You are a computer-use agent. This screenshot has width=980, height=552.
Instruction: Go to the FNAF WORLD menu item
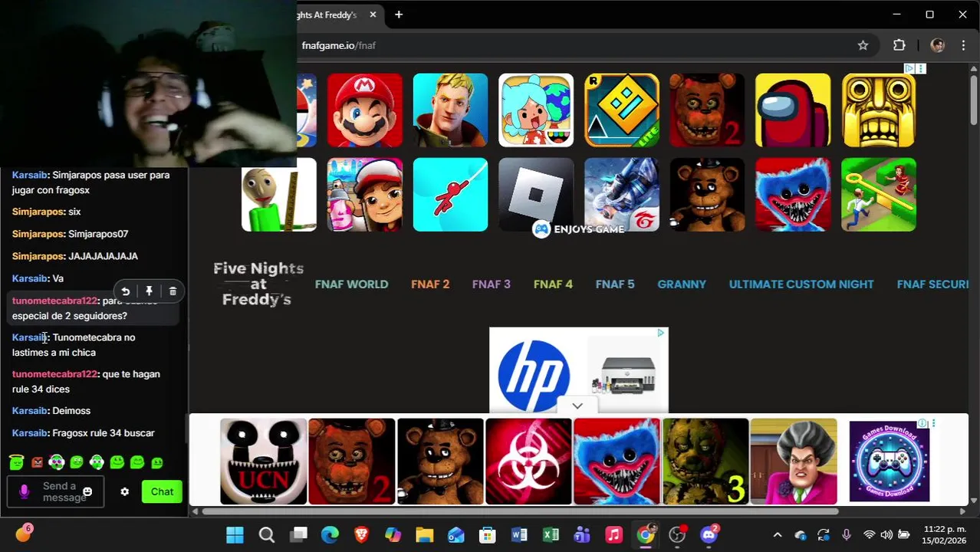coord(351,284)
